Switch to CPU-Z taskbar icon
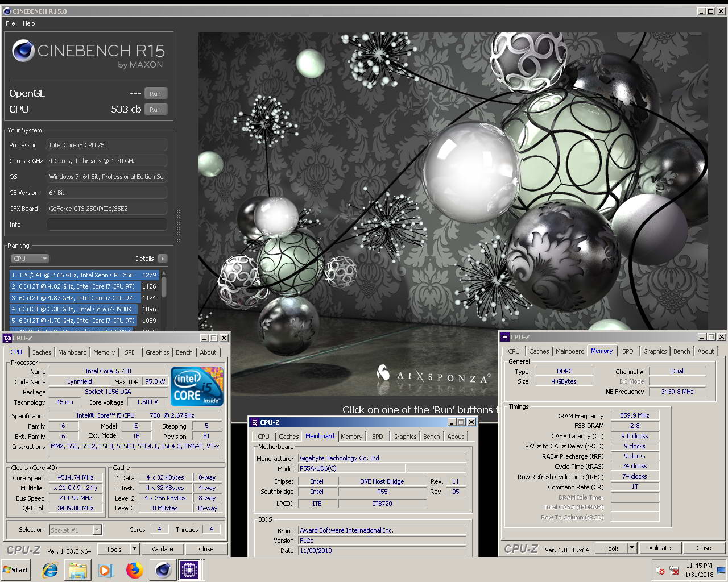The image size is (728, 582). click(189, 570)
